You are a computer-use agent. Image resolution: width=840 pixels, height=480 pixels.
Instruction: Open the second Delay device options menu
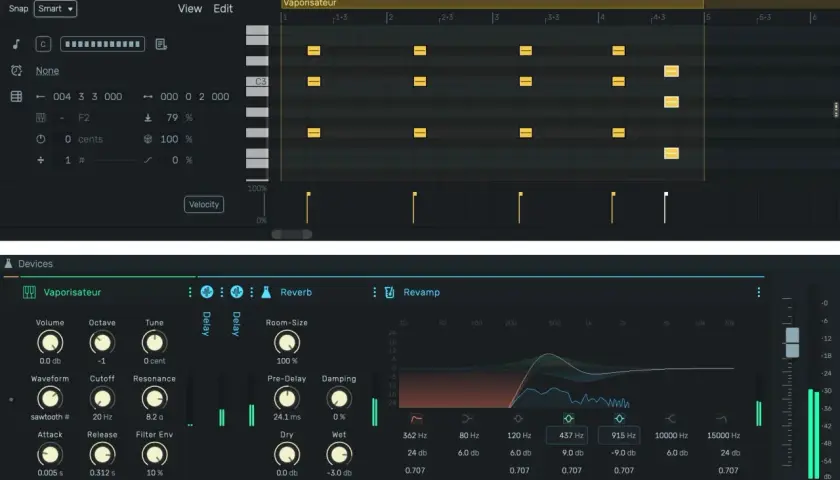point(252,292)
